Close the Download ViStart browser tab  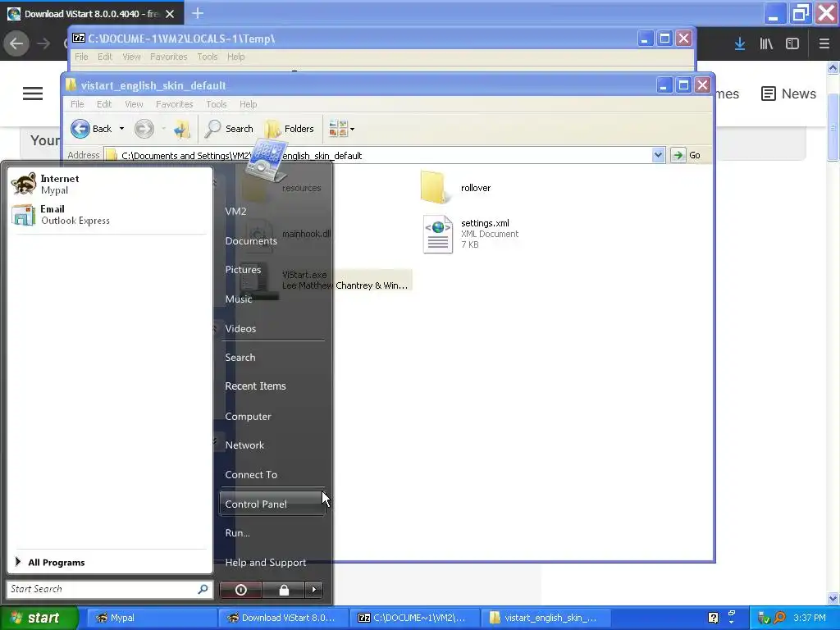pyautogui.click(x=170, y=14)
